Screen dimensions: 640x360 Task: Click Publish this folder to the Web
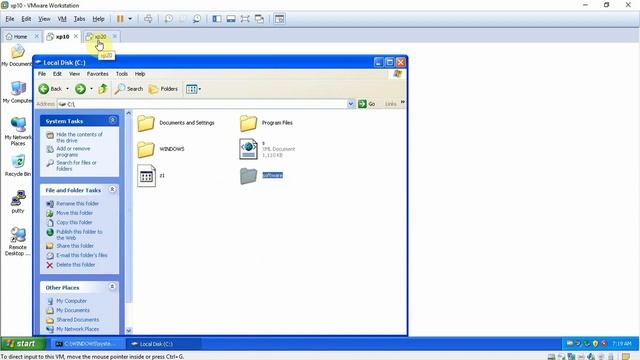[x=79, y=234]
